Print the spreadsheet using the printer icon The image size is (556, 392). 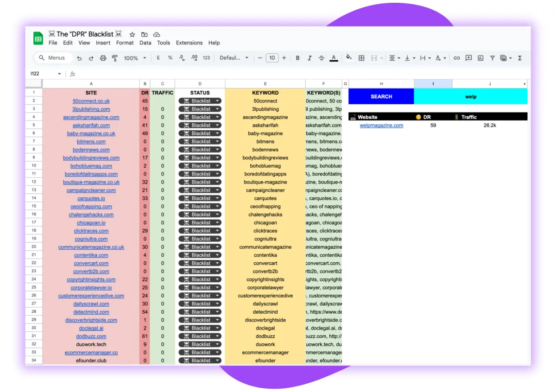click(x=103, y=58)
